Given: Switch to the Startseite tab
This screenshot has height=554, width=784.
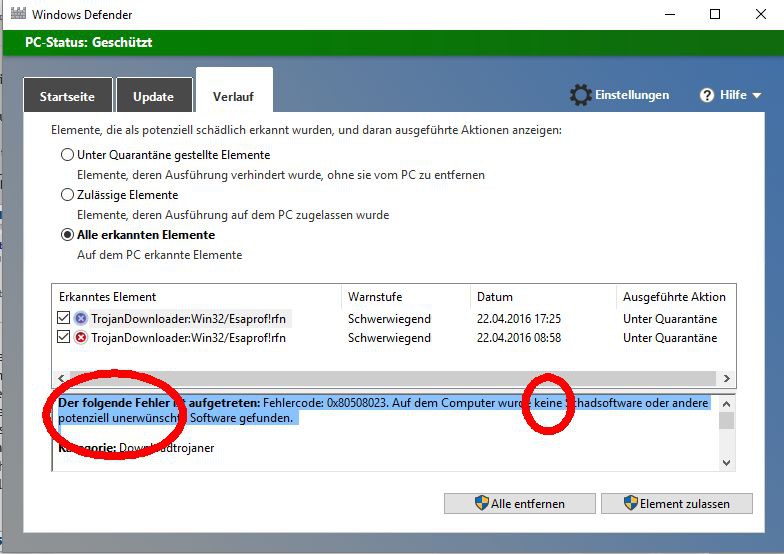Looking at the screenshot, I should 68,96.
